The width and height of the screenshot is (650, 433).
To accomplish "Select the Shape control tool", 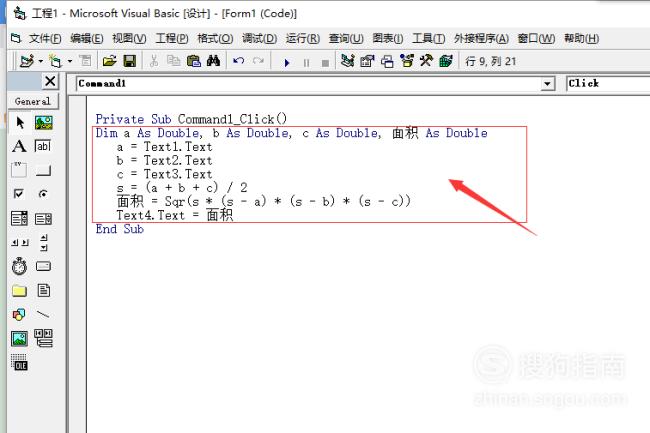I will point(19,315).
